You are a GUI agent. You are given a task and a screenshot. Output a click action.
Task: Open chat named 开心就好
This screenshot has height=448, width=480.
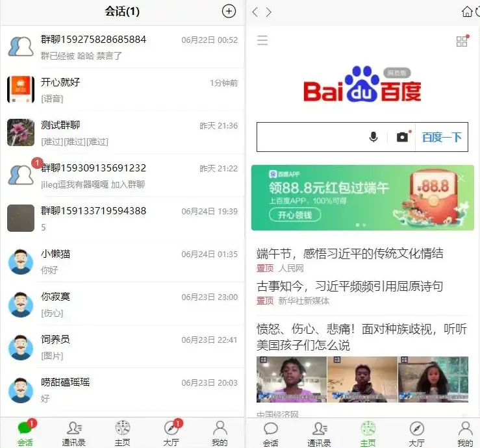[123, 90]
